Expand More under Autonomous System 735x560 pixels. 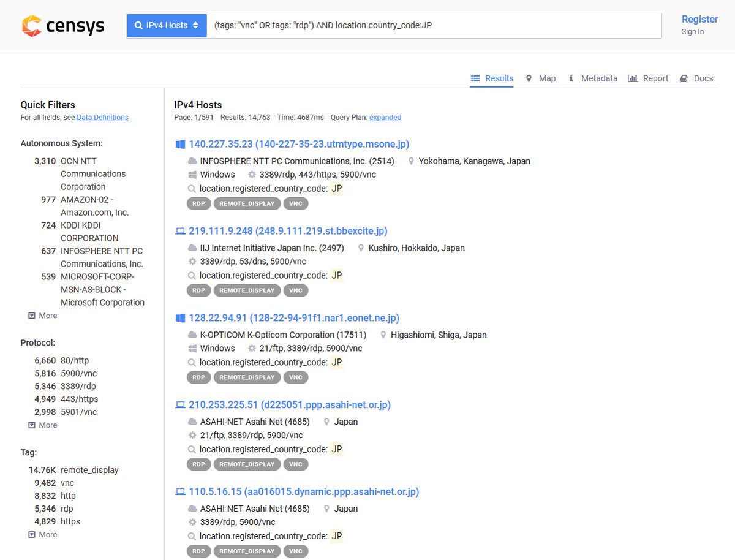(x=43, y=316)
